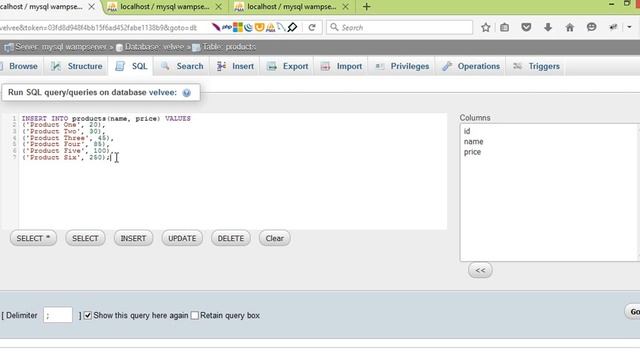Click the feather icon in address bar
This screenshot has width=640, height=360.
(x=216, y=27)
